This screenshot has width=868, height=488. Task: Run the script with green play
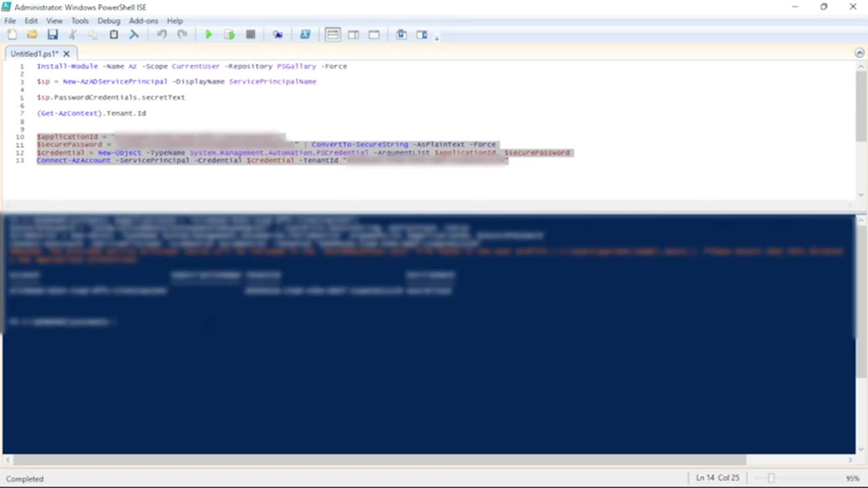[x=209, y=35]
